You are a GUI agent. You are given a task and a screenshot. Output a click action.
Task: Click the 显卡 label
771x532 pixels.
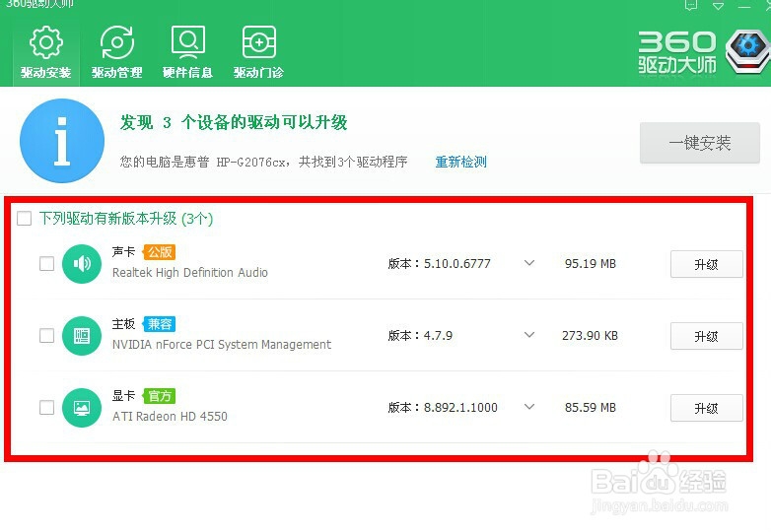pos(123,396)
